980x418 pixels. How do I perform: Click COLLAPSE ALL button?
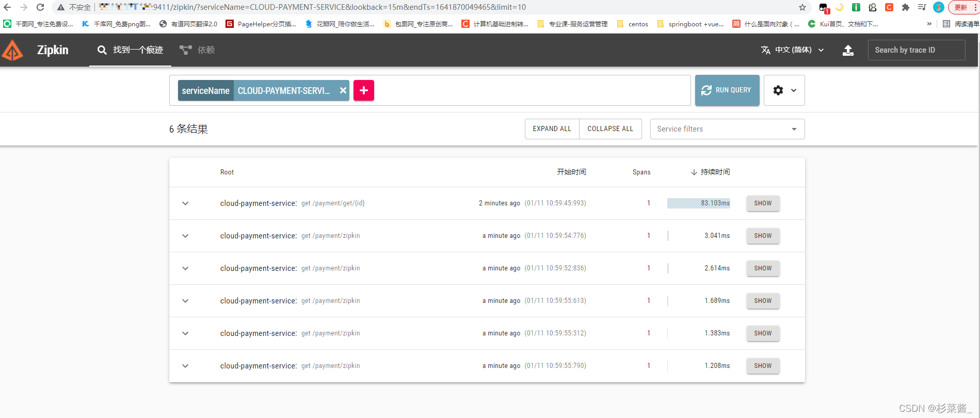[611, 129]
